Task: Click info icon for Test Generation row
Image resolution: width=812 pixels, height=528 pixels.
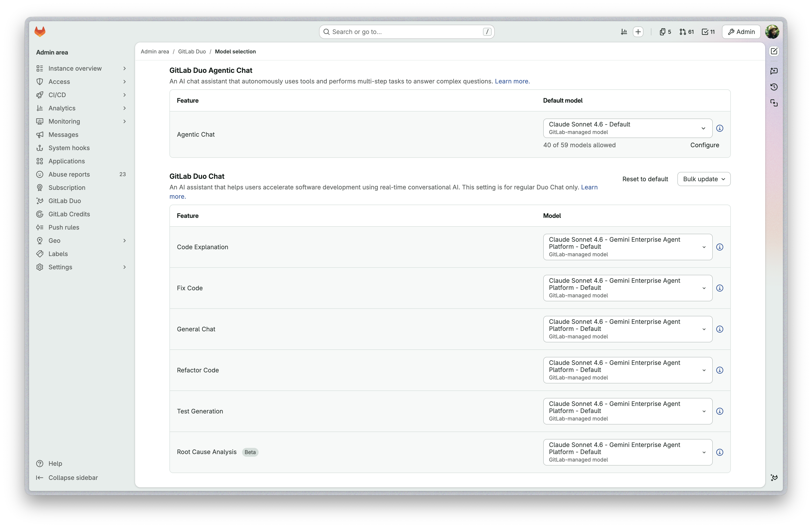Action: click(x=720, y=411)
